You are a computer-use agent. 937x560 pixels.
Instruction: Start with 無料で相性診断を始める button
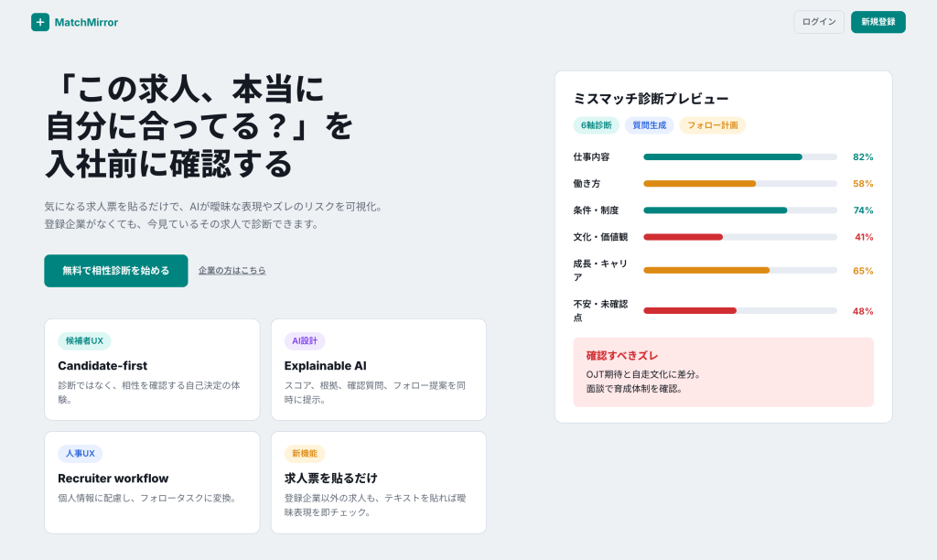coord(116,271)
